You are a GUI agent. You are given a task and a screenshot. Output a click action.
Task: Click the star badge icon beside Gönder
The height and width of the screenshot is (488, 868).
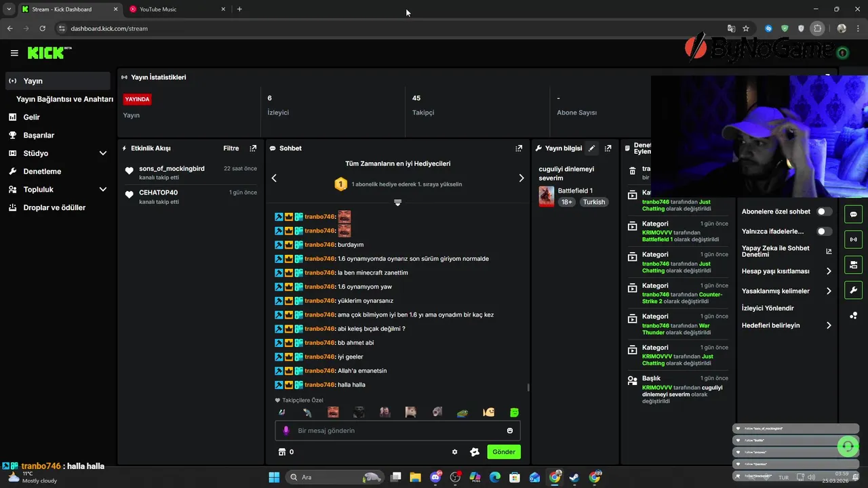tap(475, 452)
